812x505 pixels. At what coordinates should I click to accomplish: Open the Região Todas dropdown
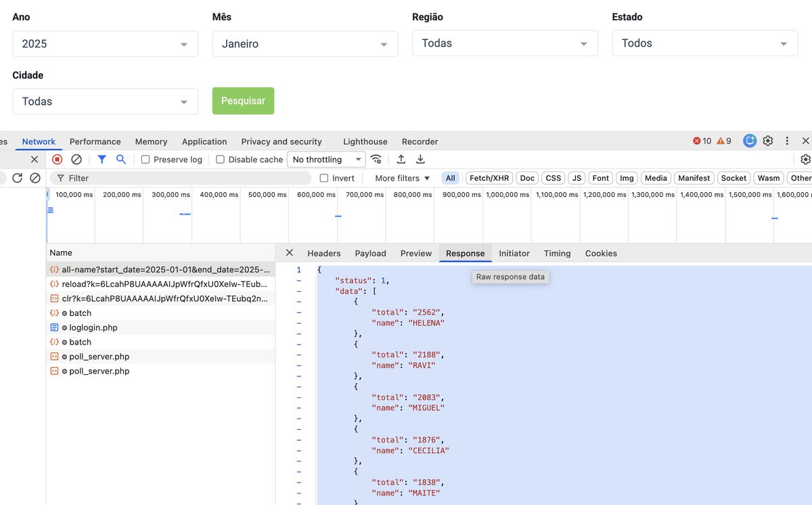[505, 43]
